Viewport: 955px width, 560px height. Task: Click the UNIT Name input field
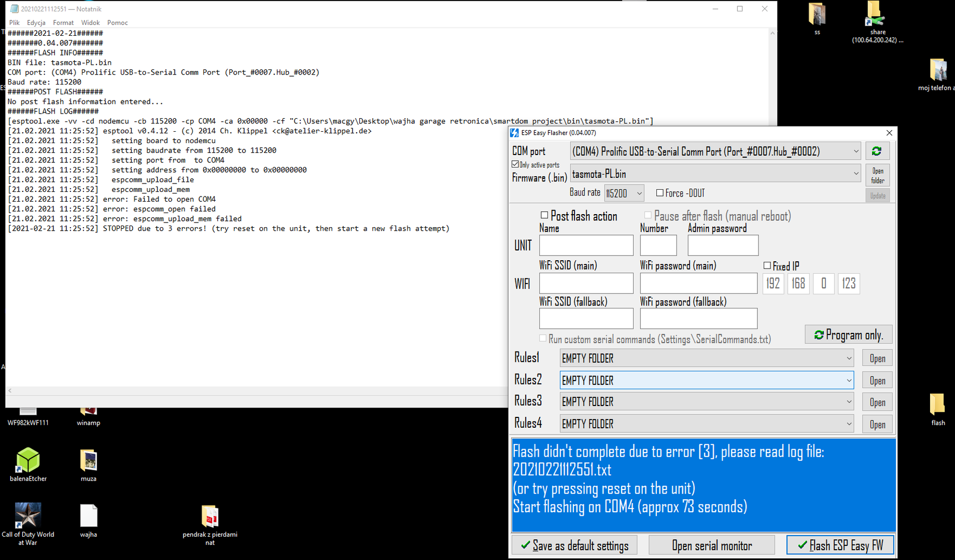(586, 245)
